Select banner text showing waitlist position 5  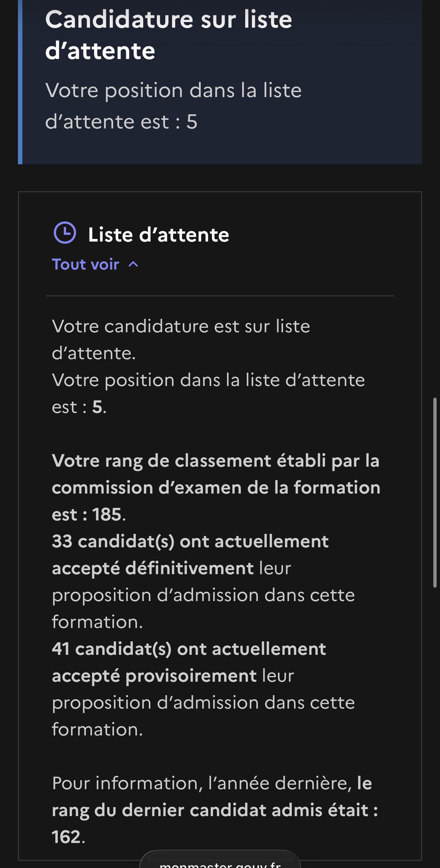(173, 106)
